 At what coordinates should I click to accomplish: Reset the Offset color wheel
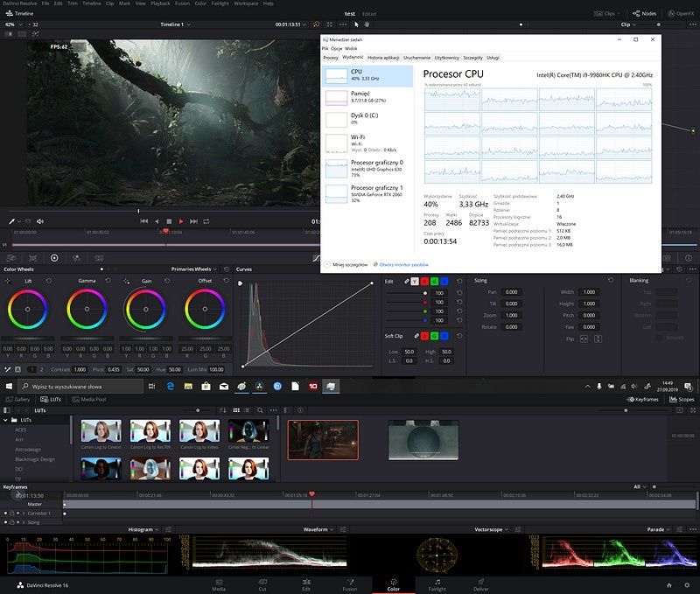[x=226, y=281]
